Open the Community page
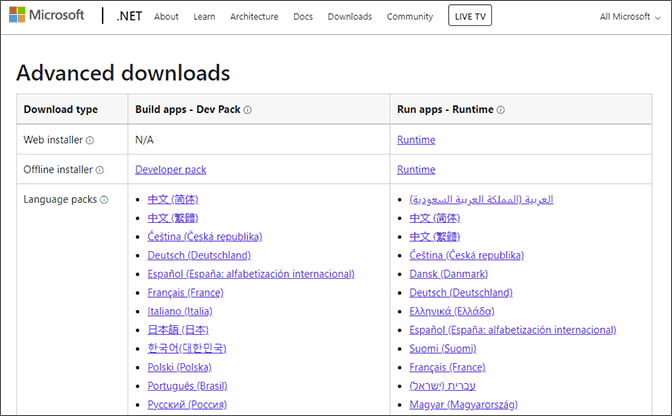 click(410, 17)
